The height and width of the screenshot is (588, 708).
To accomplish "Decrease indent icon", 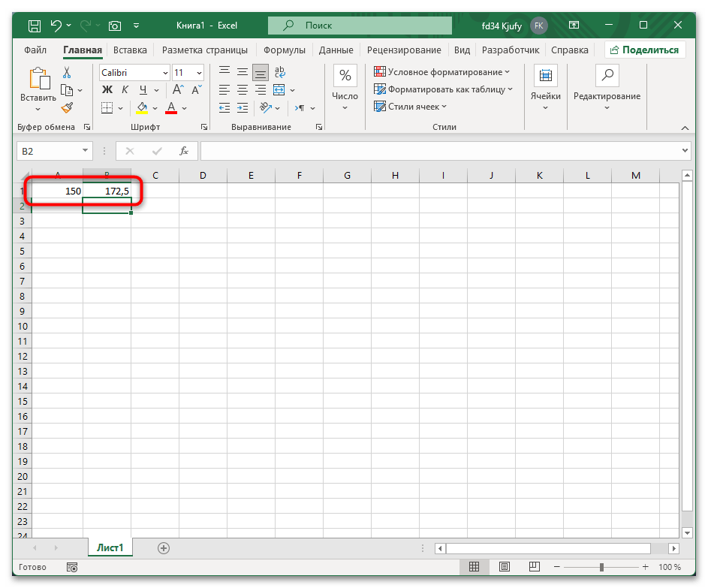I will coord(224,108).
